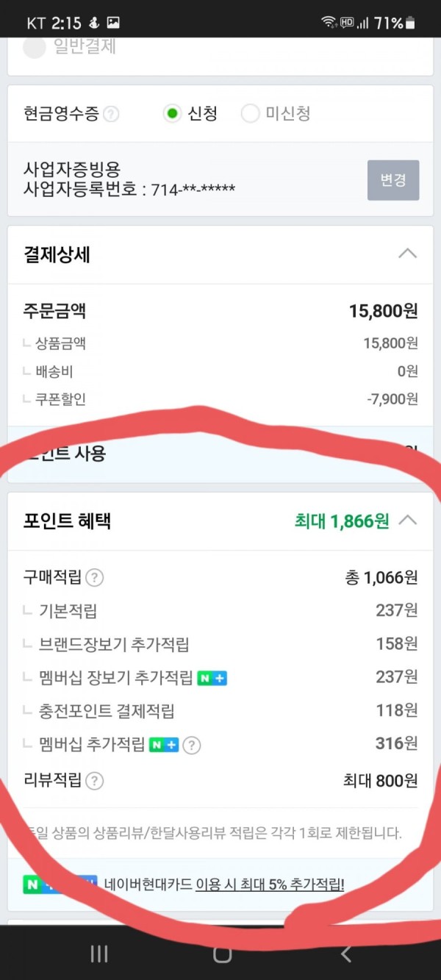Tap the 포인트 혜택 section header
This screenshot has height=980, width=441.
tap(220, 521)
